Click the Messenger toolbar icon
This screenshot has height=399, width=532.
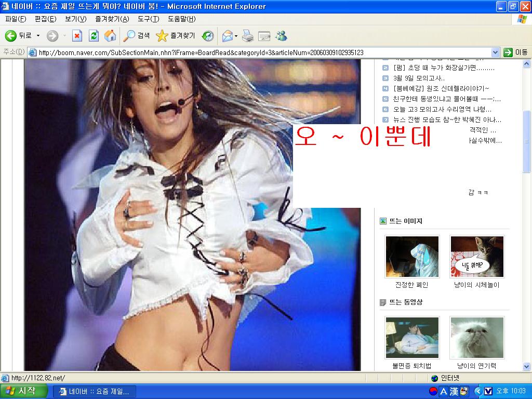(x=281, y=36)
